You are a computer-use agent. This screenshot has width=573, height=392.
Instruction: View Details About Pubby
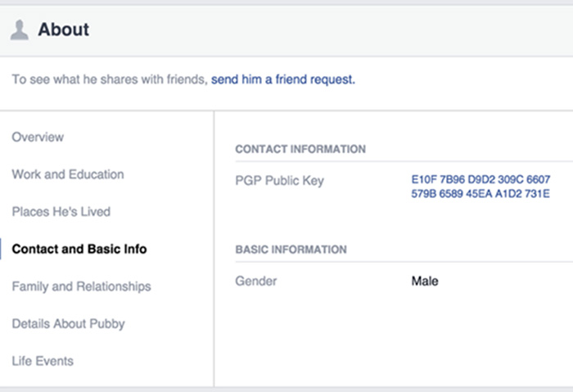[68, 323]
